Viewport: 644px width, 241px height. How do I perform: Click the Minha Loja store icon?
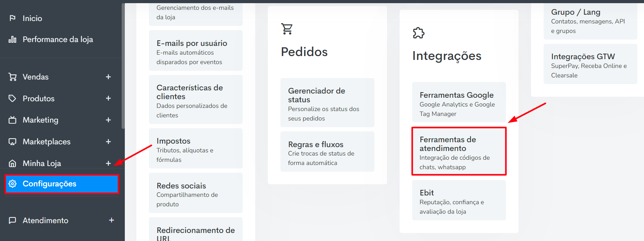click(13, 163)
